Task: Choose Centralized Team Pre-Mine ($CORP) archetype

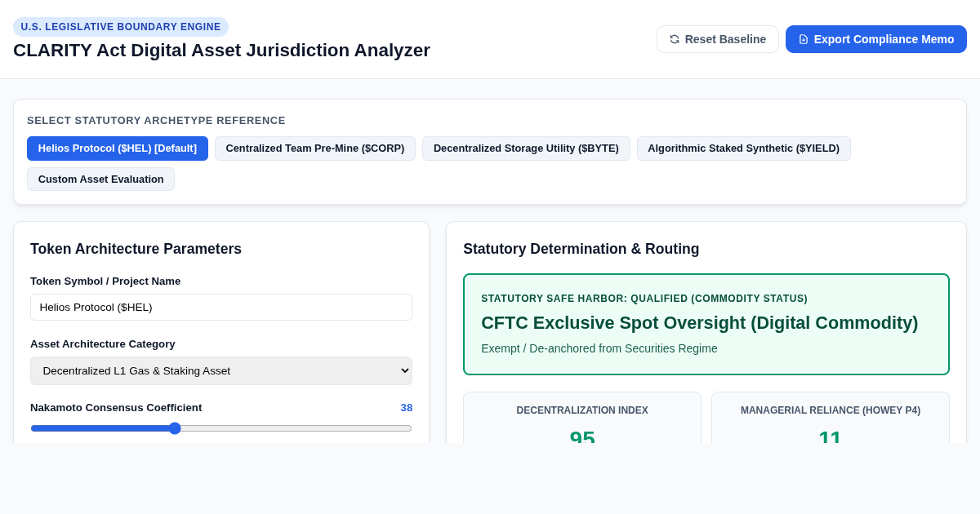Action: pos(315,148)
